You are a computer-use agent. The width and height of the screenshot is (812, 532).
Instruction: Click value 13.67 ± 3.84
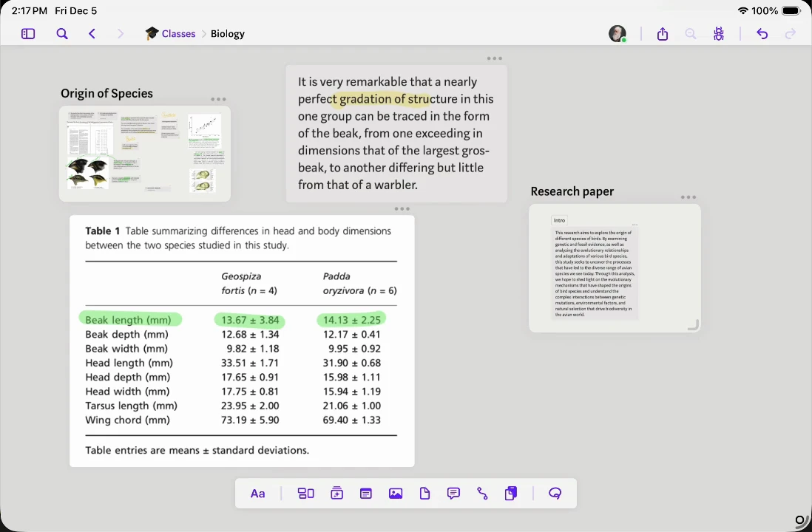(250, 320)
